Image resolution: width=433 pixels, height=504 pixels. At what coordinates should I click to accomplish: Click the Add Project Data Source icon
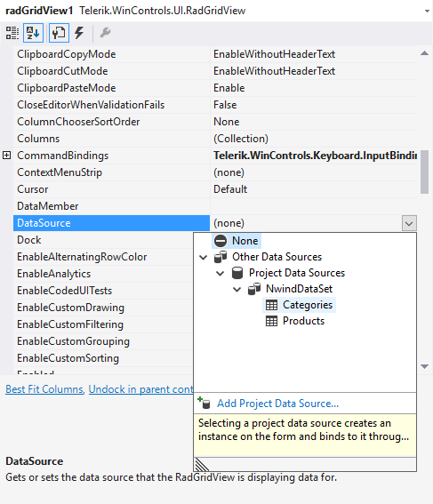click(204, 403)
